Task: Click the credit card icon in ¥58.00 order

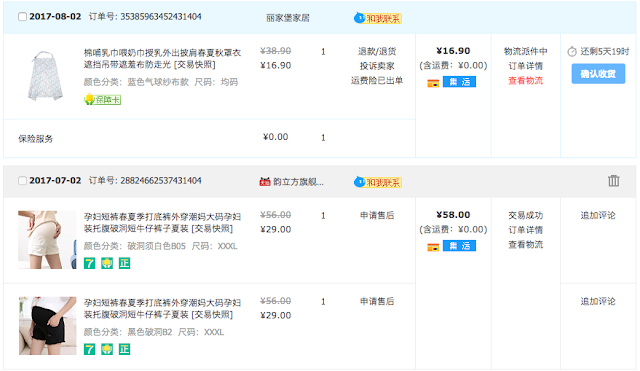Action: pos(433,247)
